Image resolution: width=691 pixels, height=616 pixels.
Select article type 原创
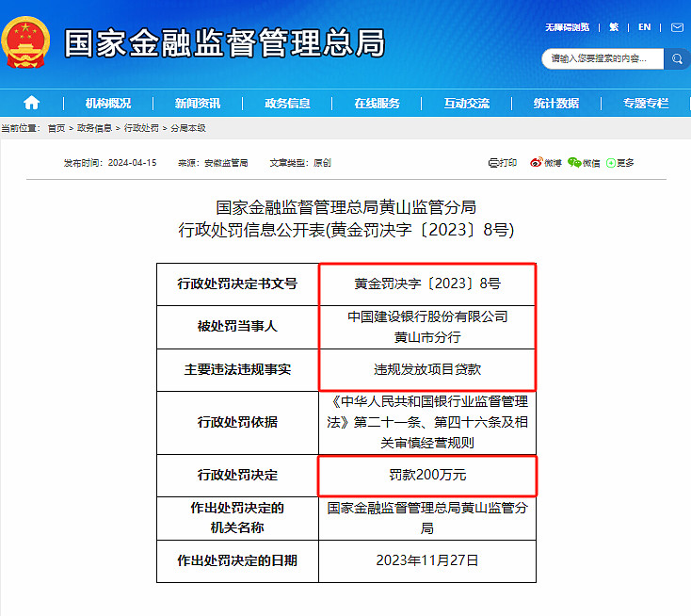322,163
